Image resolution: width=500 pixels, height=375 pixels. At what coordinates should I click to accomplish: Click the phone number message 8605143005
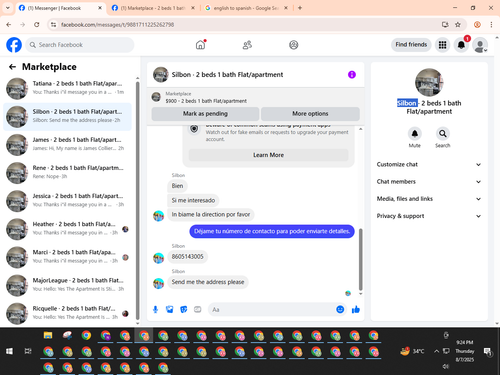click(x=187, y=257)
